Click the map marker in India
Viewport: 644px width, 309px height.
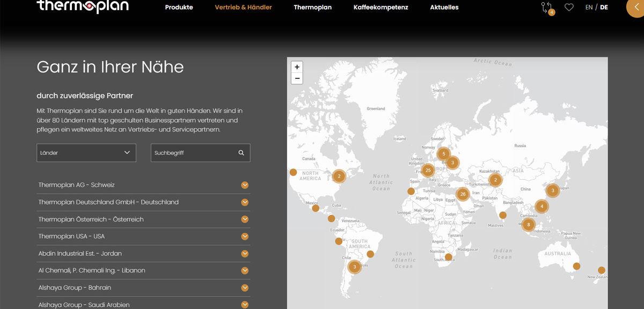pos(503,215)
